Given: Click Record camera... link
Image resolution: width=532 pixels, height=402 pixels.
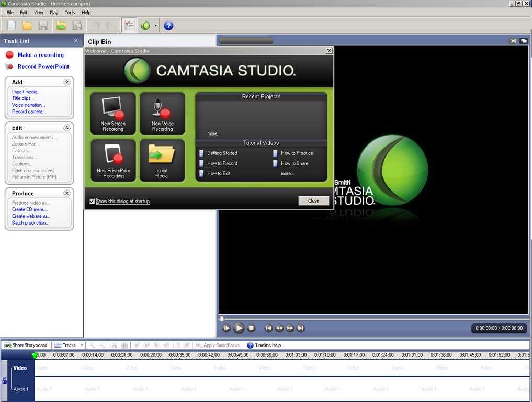Looking at the screenshot, I should pyautogui.click(x=29, y=111).
